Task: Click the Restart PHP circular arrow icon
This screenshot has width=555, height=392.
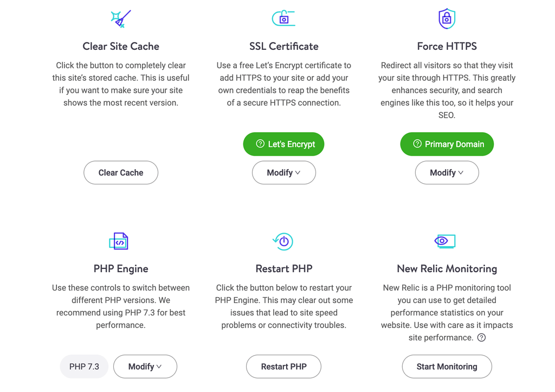Action: click(283, 240)
